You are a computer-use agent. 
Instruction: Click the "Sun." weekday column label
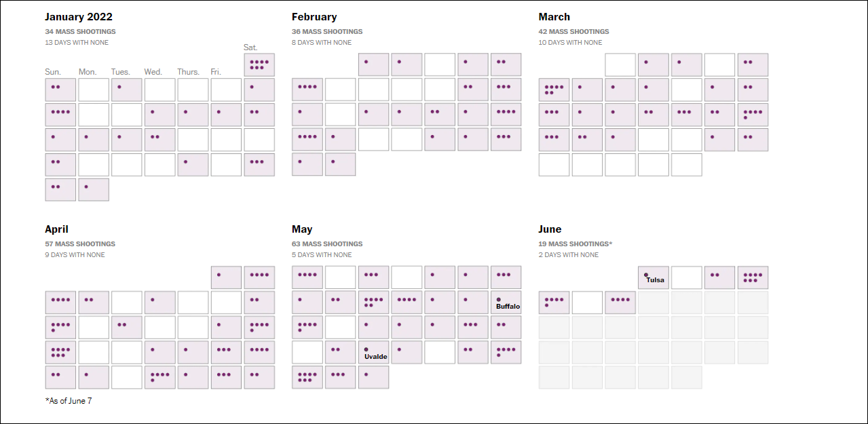pos(53,72)
